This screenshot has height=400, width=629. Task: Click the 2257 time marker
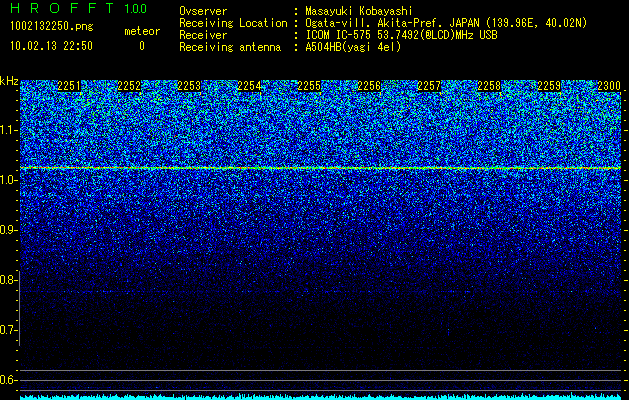pos(429,86)
